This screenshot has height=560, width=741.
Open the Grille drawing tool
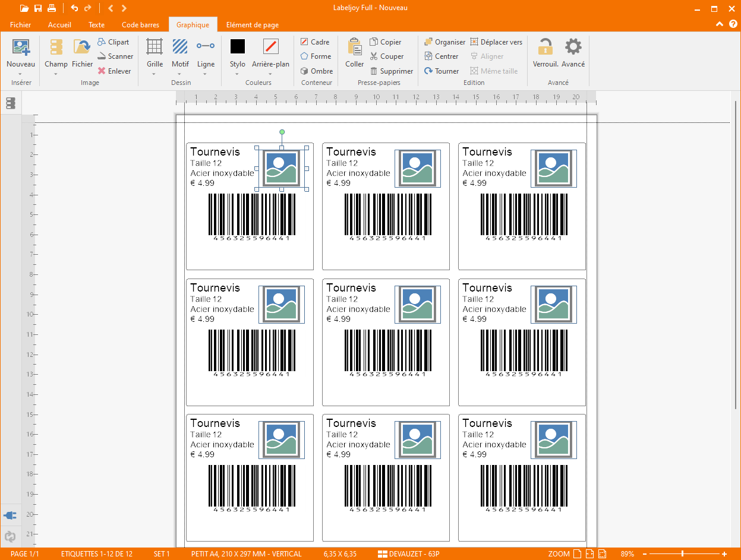point(154,53)
